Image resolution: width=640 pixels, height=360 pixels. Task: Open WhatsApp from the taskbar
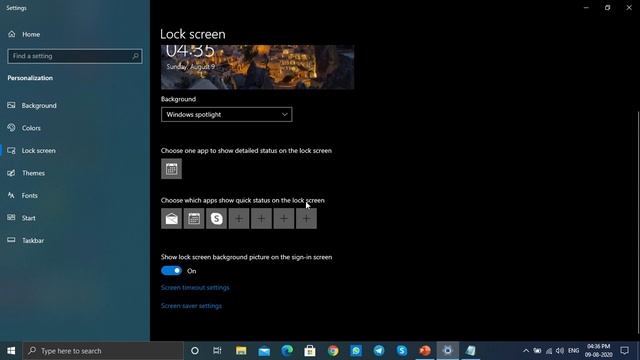(356, 351)
